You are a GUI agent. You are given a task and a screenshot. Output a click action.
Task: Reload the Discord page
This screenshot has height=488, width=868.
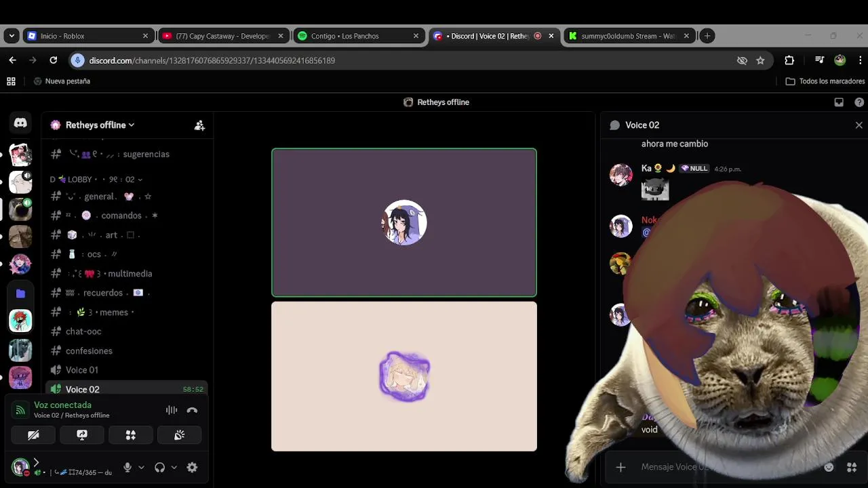point(53,60)
